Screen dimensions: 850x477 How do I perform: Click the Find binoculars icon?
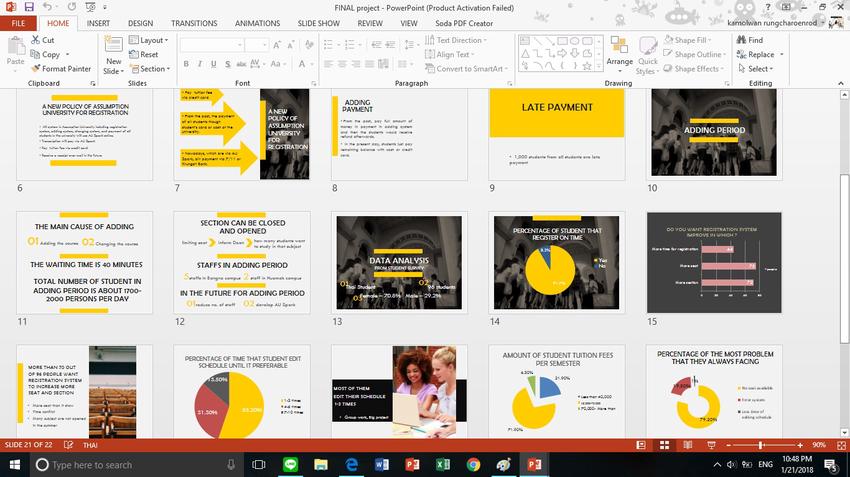point(742,40)
